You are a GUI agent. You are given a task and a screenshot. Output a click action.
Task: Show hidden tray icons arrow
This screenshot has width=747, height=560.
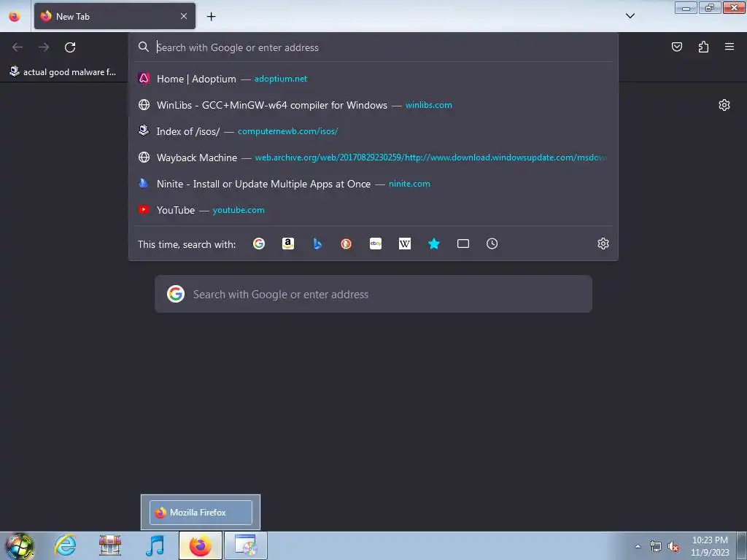pyautogui.click(x=638, y=546)
